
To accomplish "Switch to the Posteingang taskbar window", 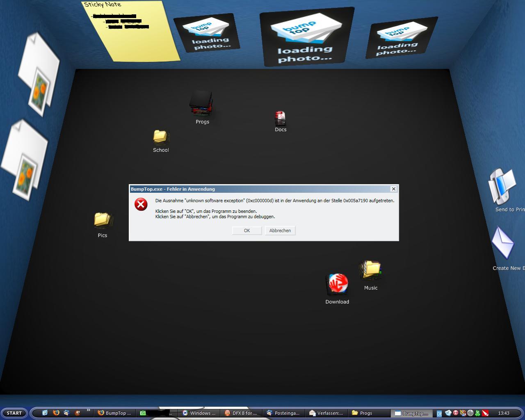I will point(284,413).
